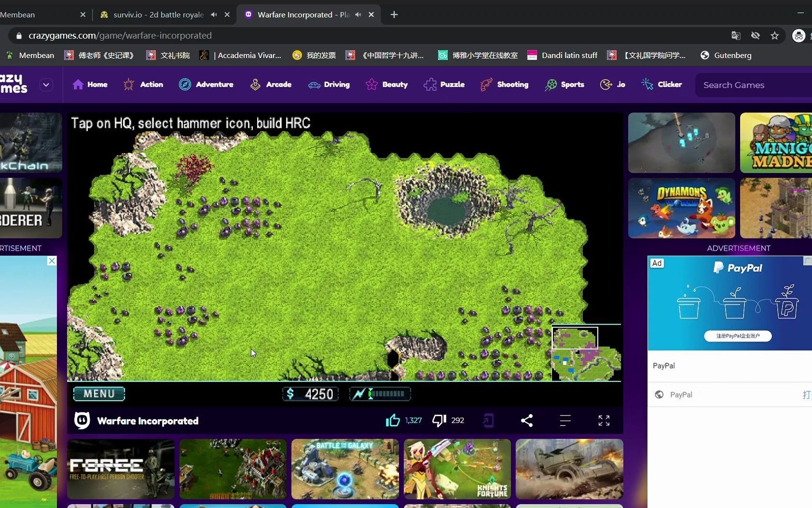The width and height of the screenshot is (812, 508).
Task: Bookmark this page with the star
Action: coord(775,35)
